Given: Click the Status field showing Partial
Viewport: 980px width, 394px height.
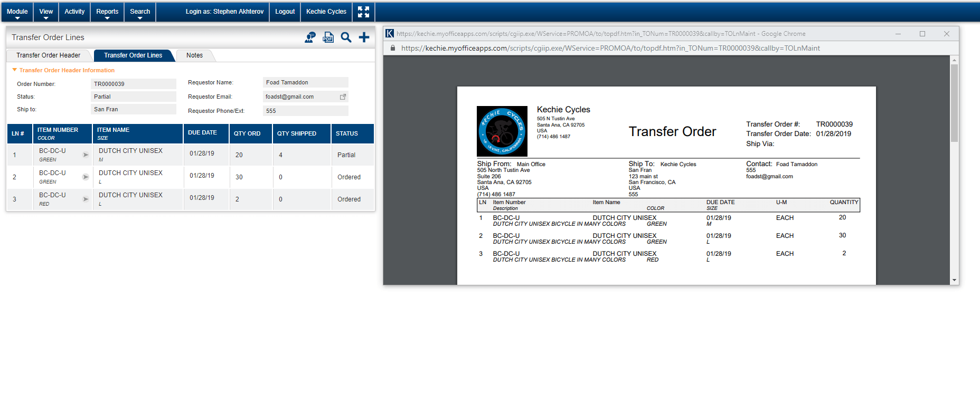Looking at the screenshot, I should tap(134, 97).
